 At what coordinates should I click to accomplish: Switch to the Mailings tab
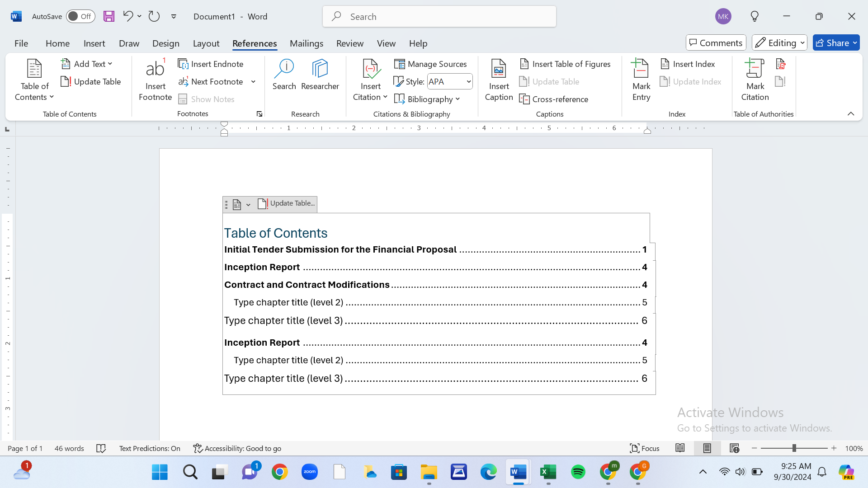click(x=307, y=43)
